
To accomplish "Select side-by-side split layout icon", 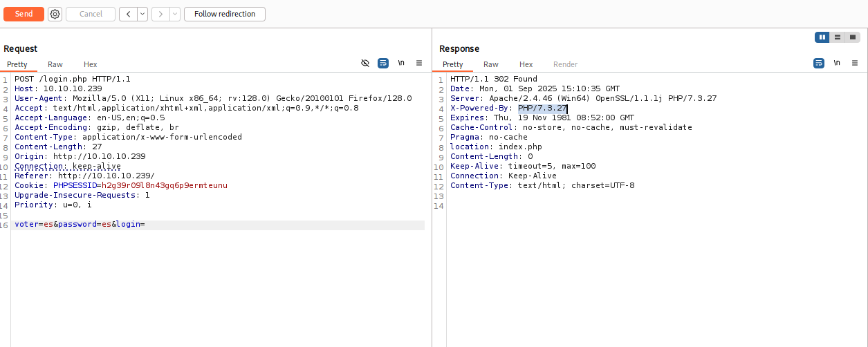I will (x=822, y=37).
